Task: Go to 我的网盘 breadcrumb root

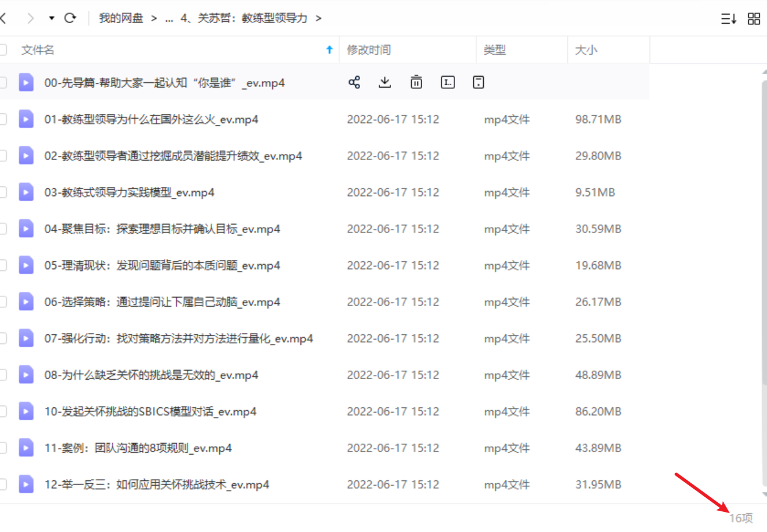Action: pos(121,18)
